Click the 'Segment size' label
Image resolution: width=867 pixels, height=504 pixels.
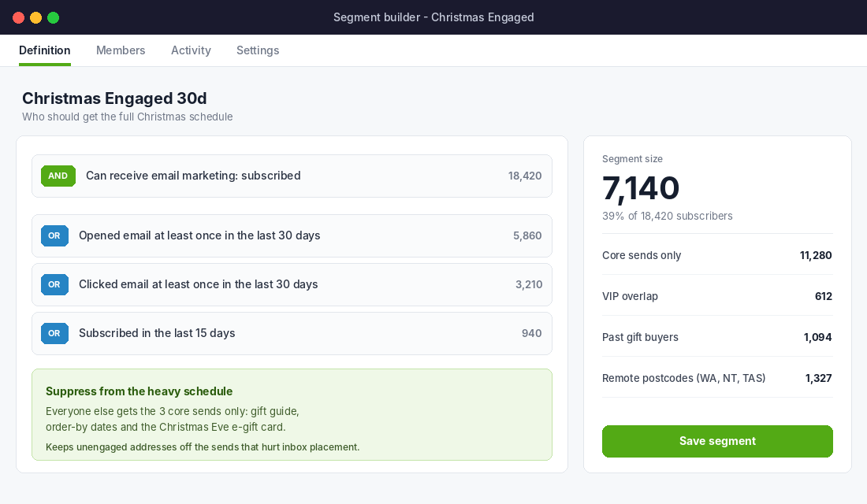tap(632, 159)
